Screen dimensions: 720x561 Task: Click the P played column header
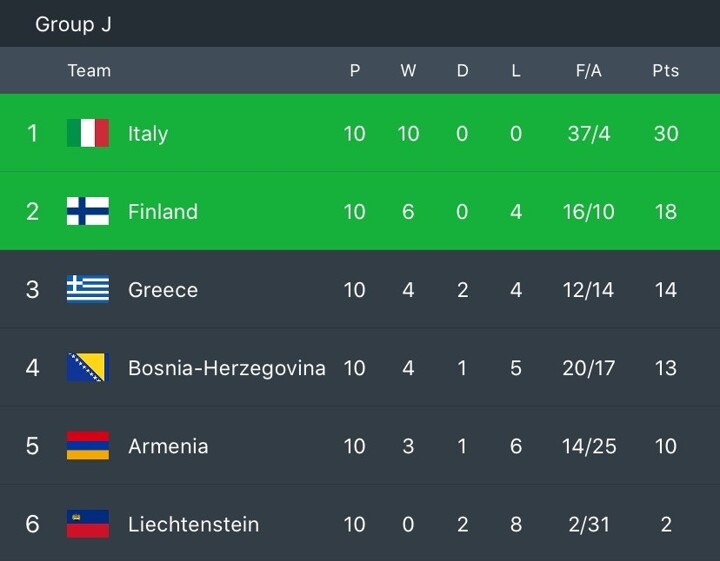tap(354, 70)
